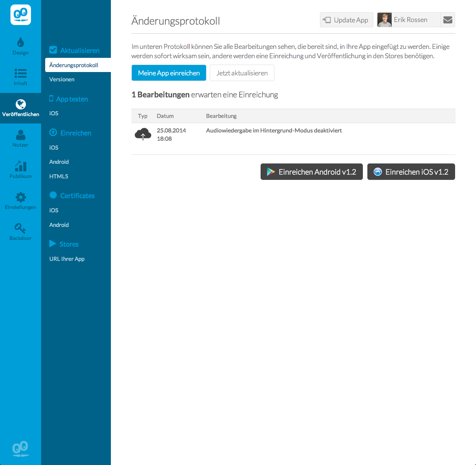
Task: Click '1 Bearbeitungen erwarten eine Einreichung' text
Action: point(205,95)
